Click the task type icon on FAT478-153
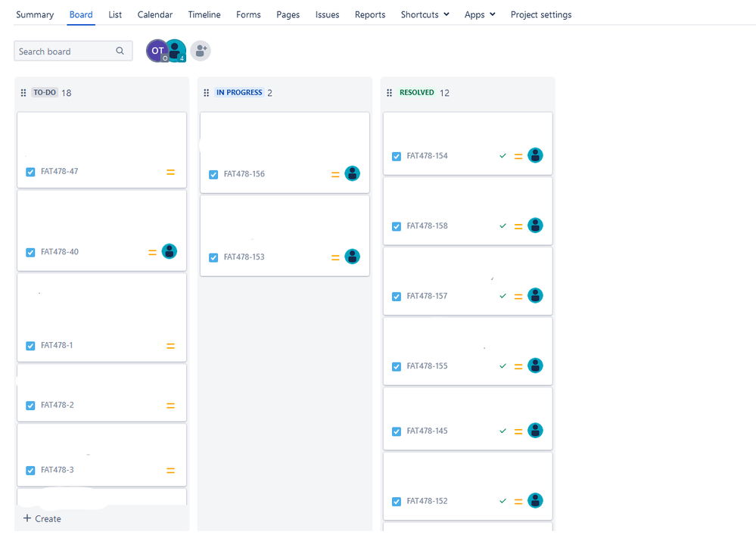Screen dimensions: 756x535 (213, 258)
